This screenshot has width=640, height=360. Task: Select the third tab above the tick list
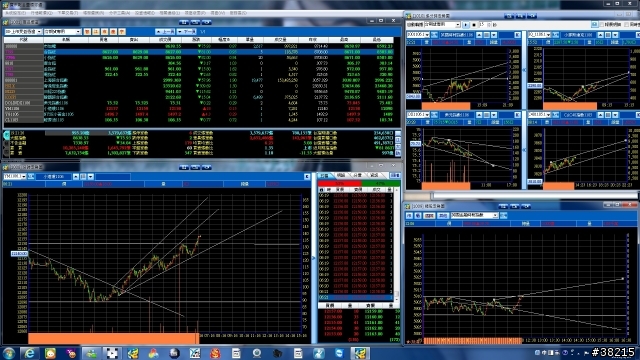coord(358,175)
